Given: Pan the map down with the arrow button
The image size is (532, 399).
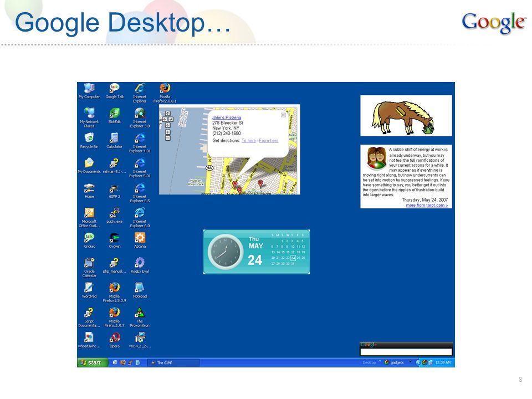Looking at the screenshot, I should click(x=168, y=125).
